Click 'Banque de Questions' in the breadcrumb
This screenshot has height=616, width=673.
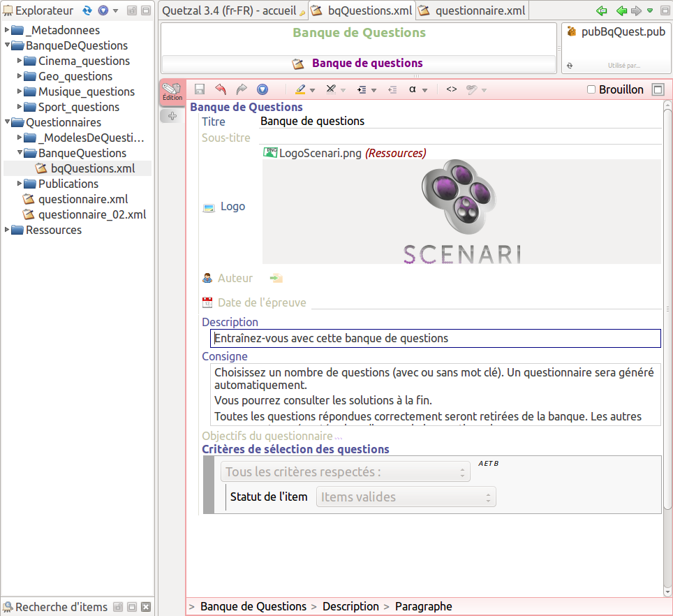pos(253,606)
